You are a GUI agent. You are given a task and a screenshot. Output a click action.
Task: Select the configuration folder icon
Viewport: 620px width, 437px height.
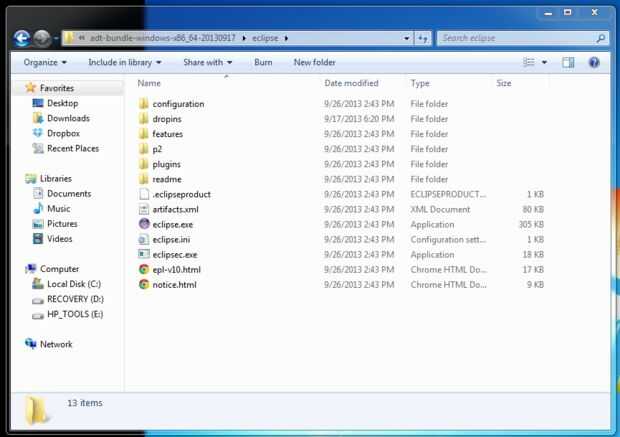pyautogui.click(x=144, y=104)
